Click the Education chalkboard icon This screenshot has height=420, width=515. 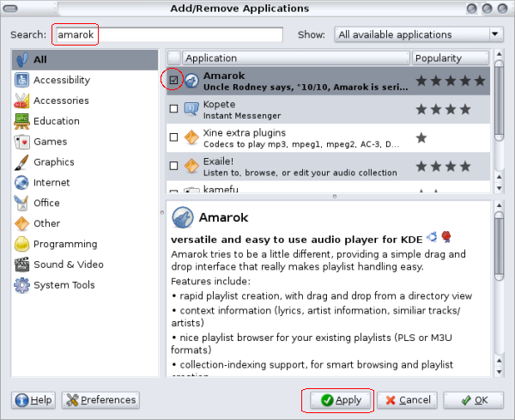point(21,121)
